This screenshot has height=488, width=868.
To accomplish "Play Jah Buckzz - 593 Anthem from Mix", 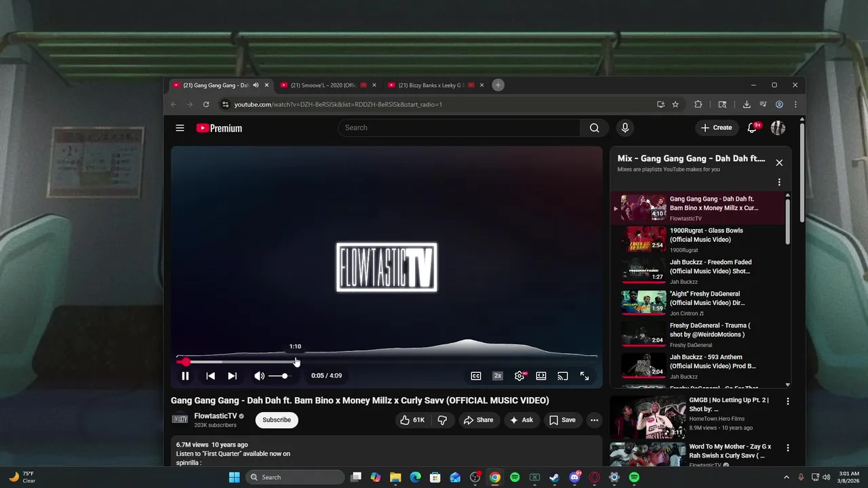I will [x=696, y=367].
